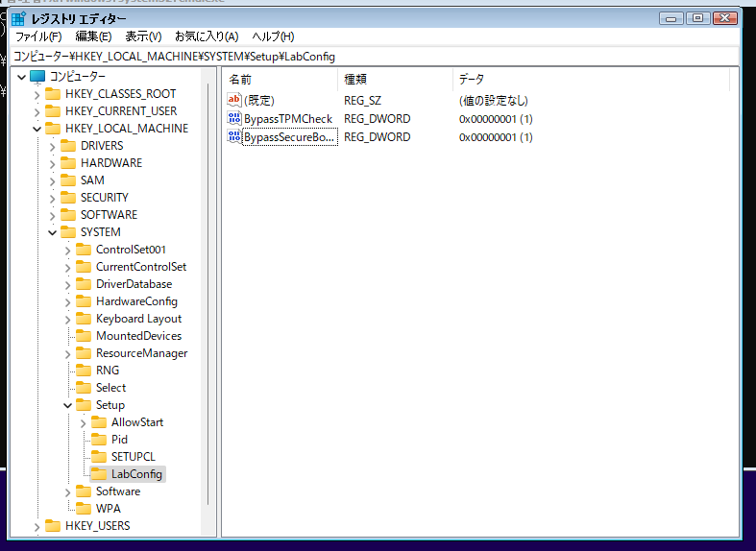
Task: Click the SAM folder icon
Action: (x=68, y=180)
